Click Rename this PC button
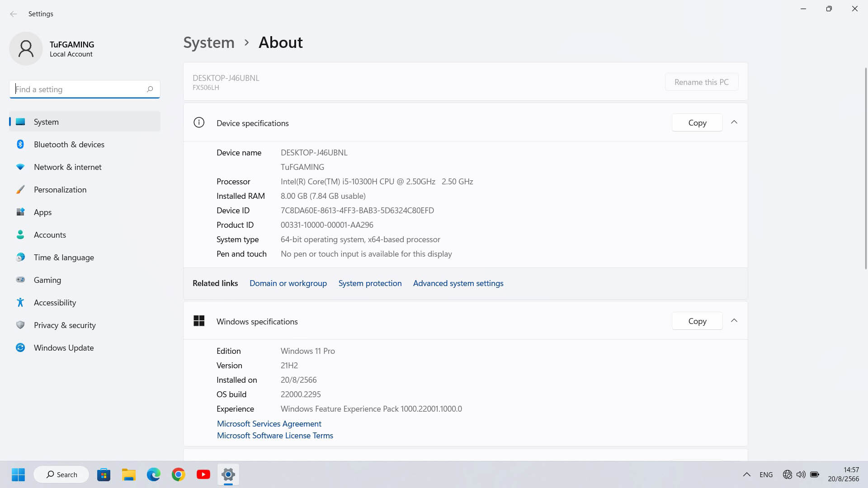The height and width of the screenshot is (488, 868). [x=702, y=82]
